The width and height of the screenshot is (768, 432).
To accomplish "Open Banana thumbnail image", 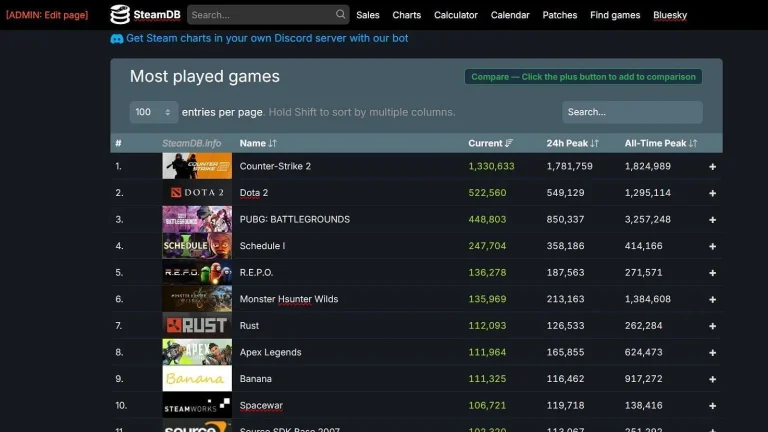I will point(197,379).
